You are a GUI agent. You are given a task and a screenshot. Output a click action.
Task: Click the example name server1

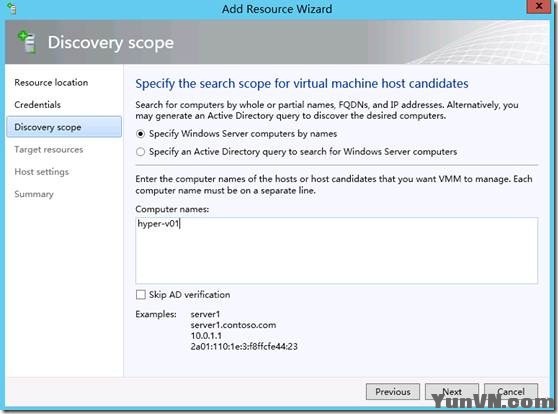click(205, 314)
